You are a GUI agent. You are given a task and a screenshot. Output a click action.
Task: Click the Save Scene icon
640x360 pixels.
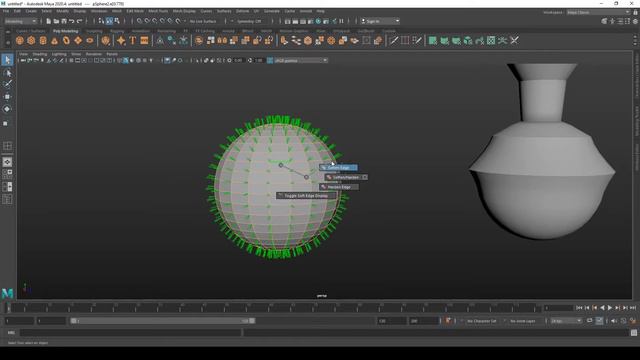(x=64, y=21)
